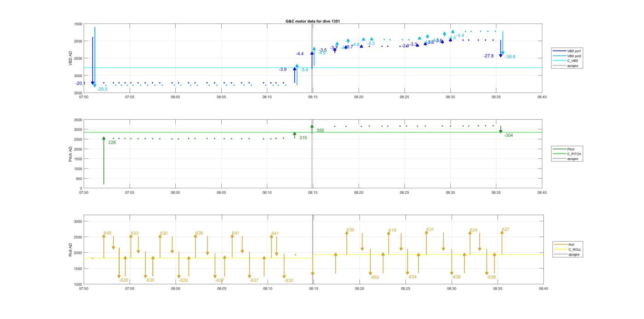Click the plot title for dive 1351
This screenshot has width=644, height=319.
(313, 21)
